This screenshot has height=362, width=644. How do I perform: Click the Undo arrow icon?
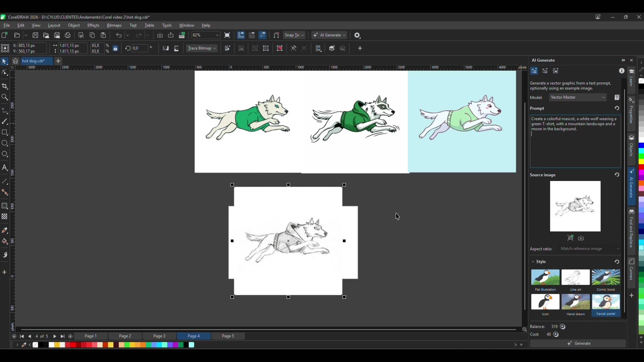click(x=119, y=35)
